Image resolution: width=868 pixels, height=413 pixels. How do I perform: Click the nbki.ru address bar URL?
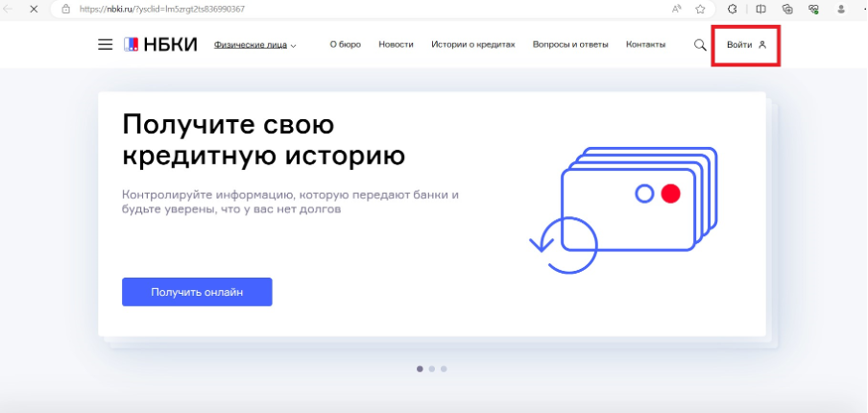(x=161, y=9)
